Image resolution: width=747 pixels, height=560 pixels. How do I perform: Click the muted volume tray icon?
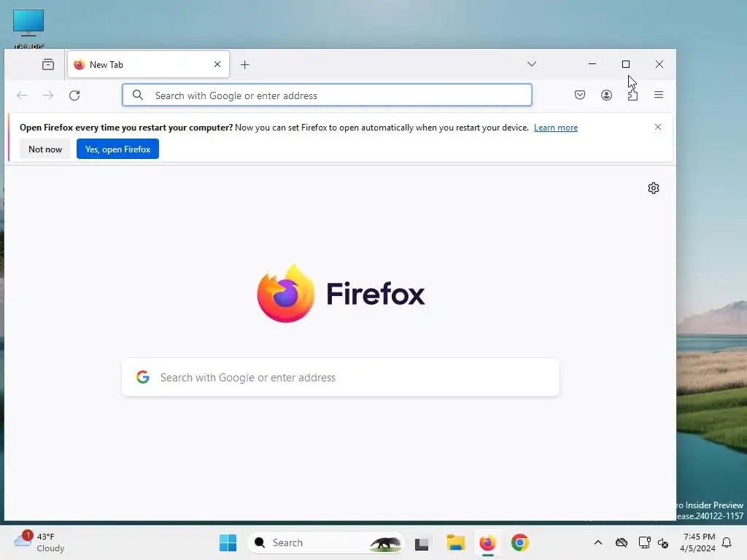tap(662, 542)
